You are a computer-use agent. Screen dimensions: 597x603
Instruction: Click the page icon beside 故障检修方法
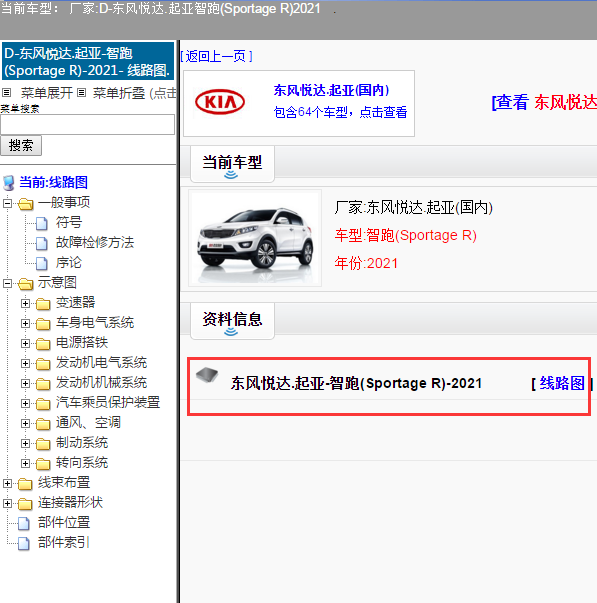pos(42,243)
